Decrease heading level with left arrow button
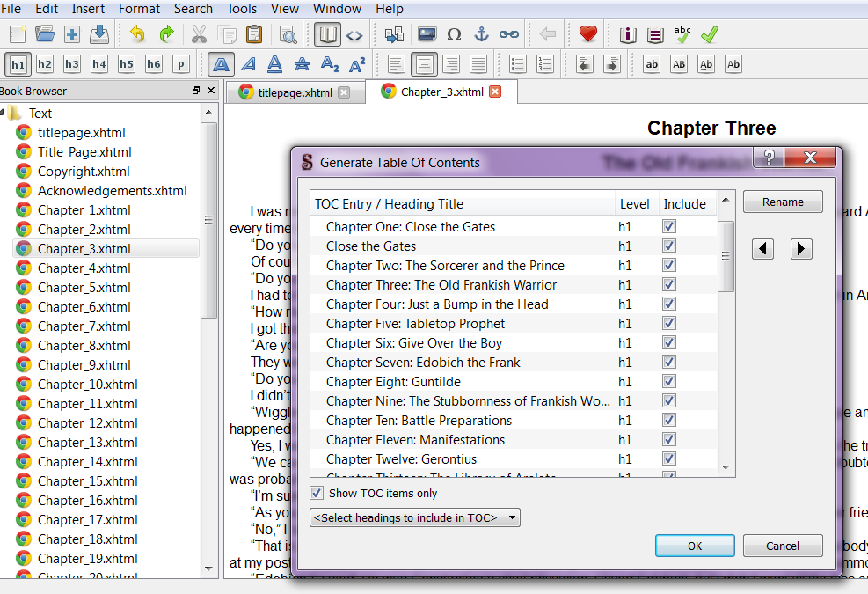This screenshot has width=868, height=594. pyautogui.click(x=762, y=249)
